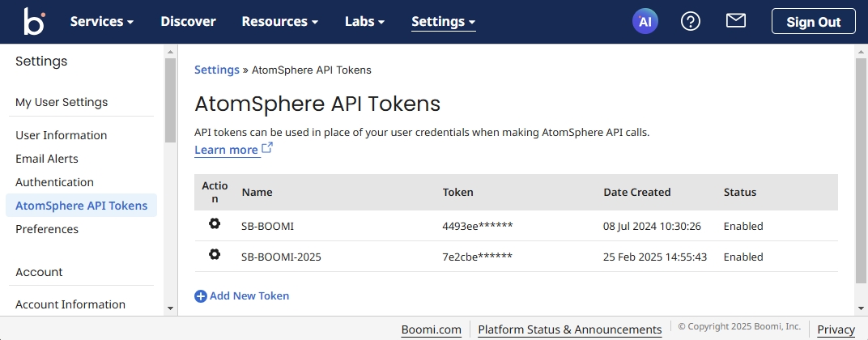This screenshot has width=868, height=340.
Task: Click the Status column header
Action: (739, 192)
